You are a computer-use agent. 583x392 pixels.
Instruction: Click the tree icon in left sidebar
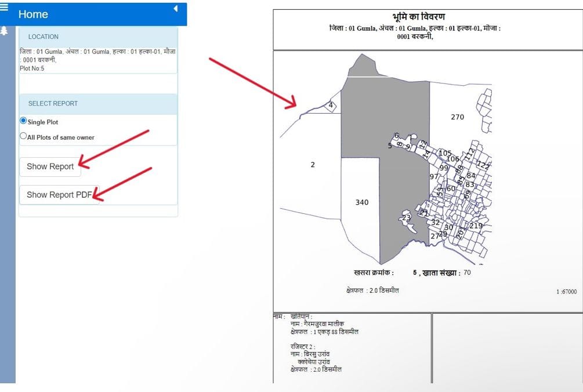click(x=4, y=31)
